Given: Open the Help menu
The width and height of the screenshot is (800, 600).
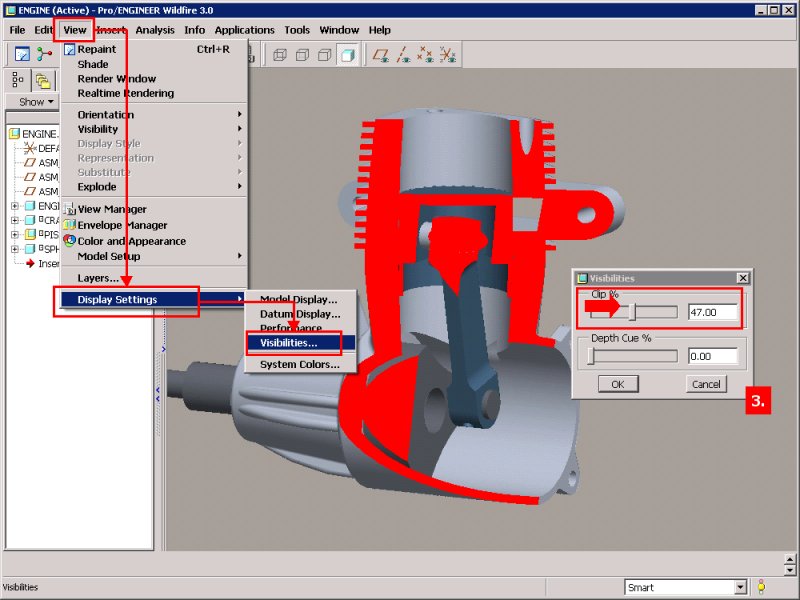Looking at the screenshot, I should [380, 30].
